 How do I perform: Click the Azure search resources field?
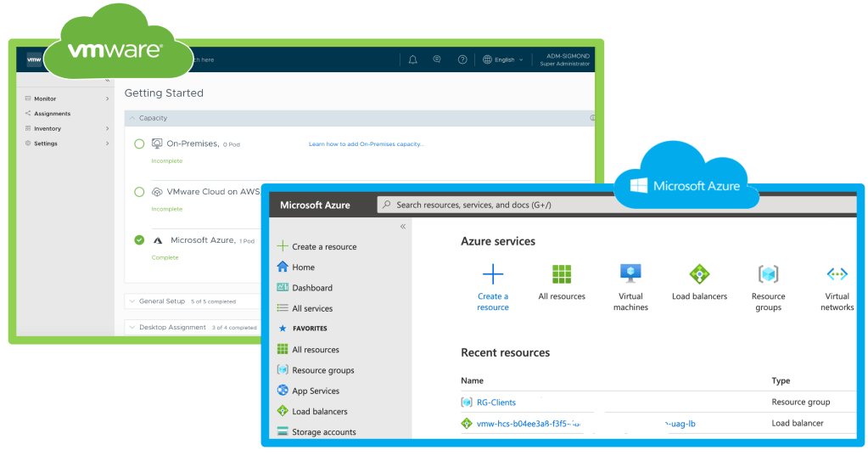pos(617,205)
